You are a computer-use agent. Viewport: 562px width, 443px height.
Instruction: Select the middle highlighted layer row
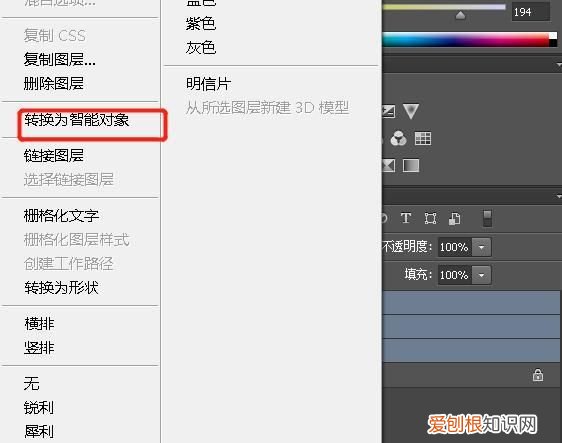click(x=471, y=327)
